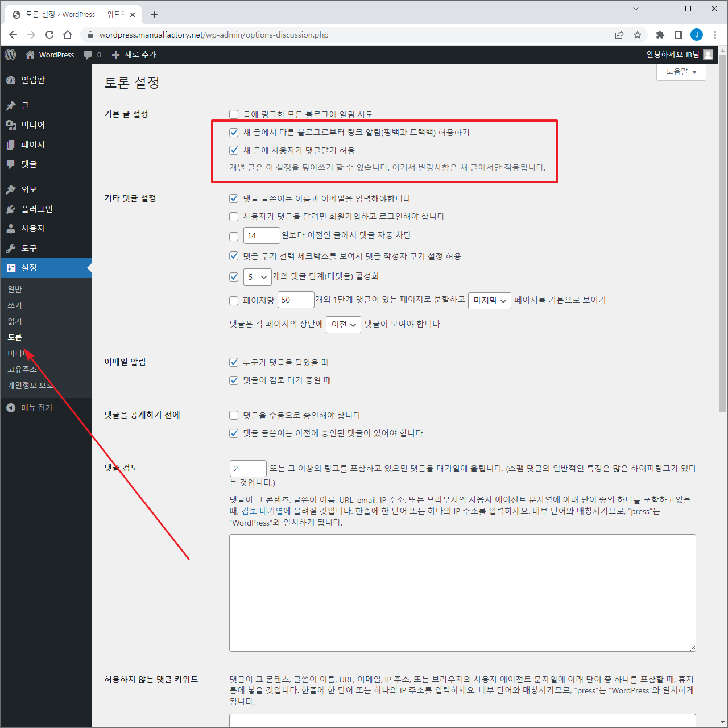The width and height of the screenshot is (728, 728).
Task: Go to 읽기 settings submenu
Action: (x=15, y=321)
